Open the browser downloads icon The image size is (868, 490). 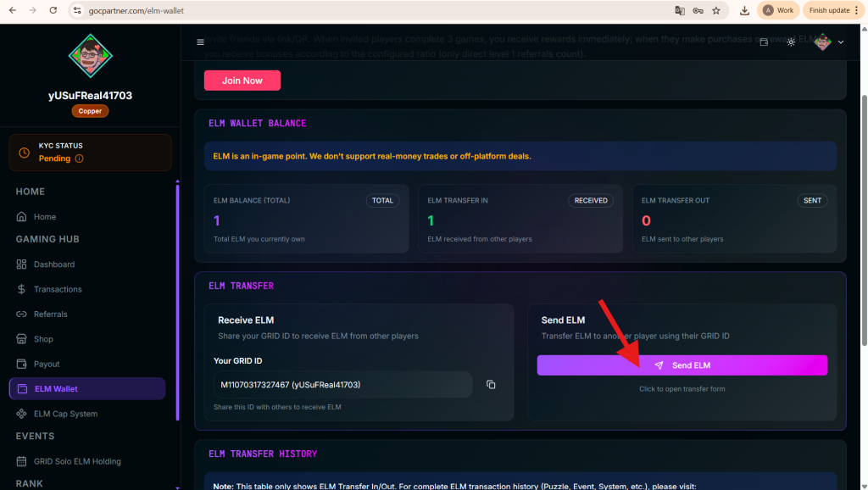tap(744, 10)
